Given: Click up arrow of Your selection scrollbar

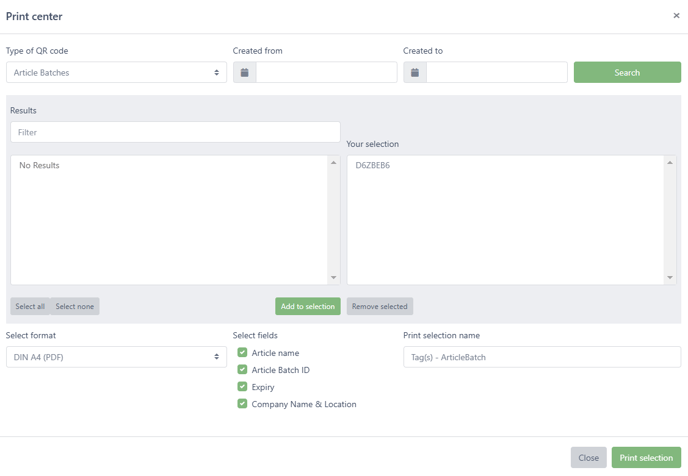Looking at the screenshot, I should pyautogui.click(x=670, y=163).
